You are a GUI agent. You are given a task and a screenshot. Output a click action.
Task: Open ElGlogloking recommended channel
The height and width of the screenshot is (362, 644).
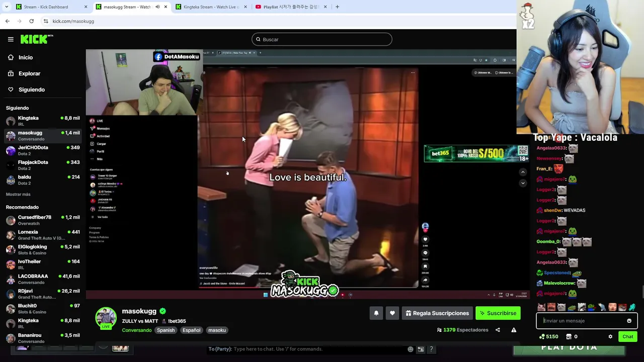tap(43, 249)
